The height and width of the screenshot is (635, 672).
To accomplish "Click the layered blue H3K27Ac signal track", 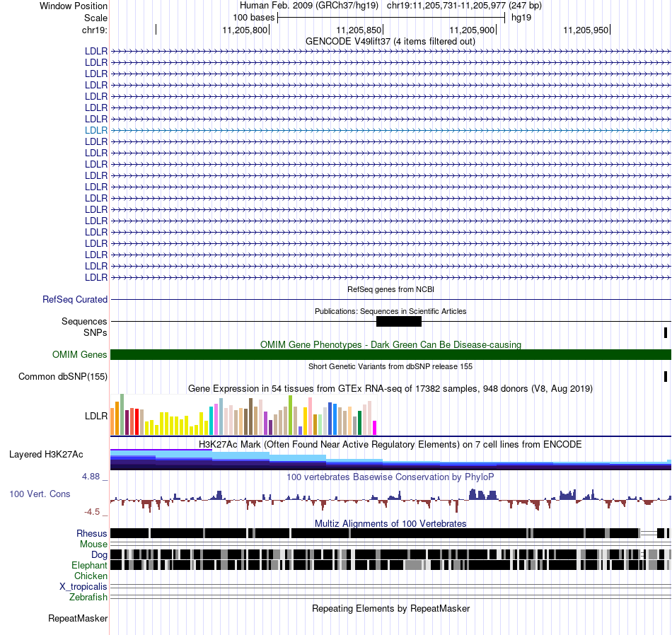I will click(390, 460).
